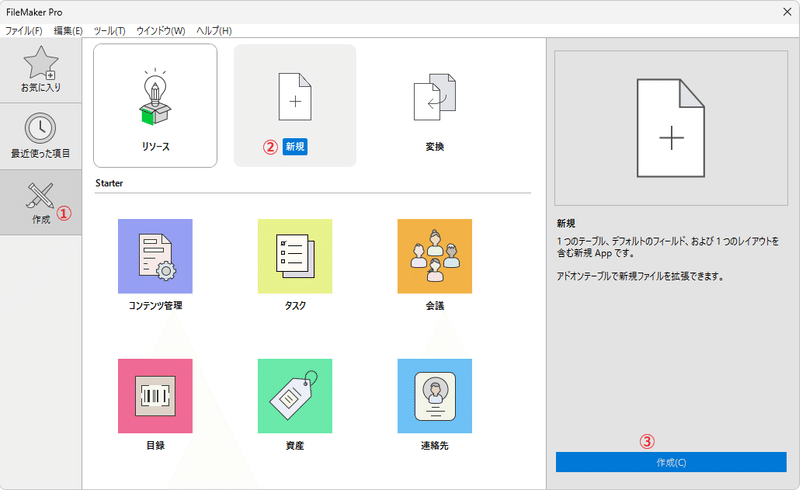The height and width of the screenshot is (490, 800).
Task: Click the 目録 label text
Action: click(155, 446)
